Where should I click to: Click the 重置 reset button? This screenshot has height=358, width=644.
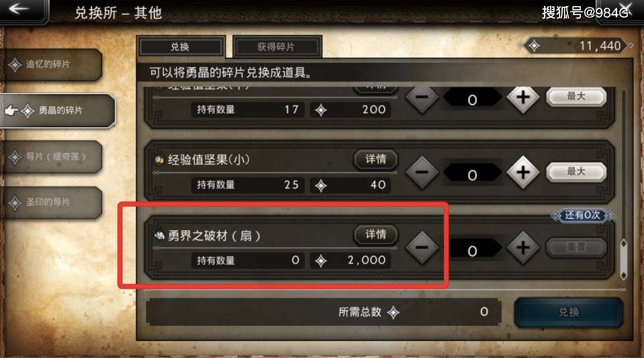[576, 247]
